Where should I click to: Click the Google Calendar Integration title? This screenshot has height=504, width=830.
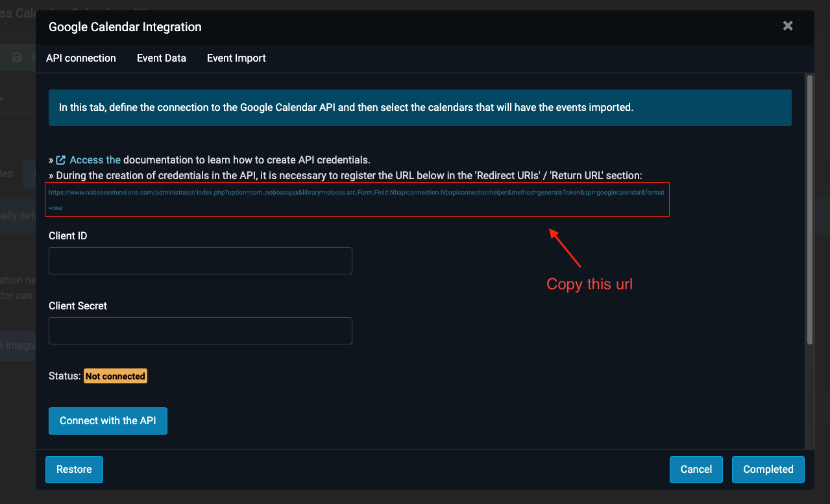[125, 27]
